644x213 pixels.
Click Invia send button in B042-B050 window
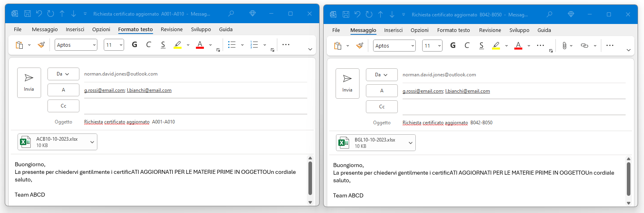click(347, 83)
